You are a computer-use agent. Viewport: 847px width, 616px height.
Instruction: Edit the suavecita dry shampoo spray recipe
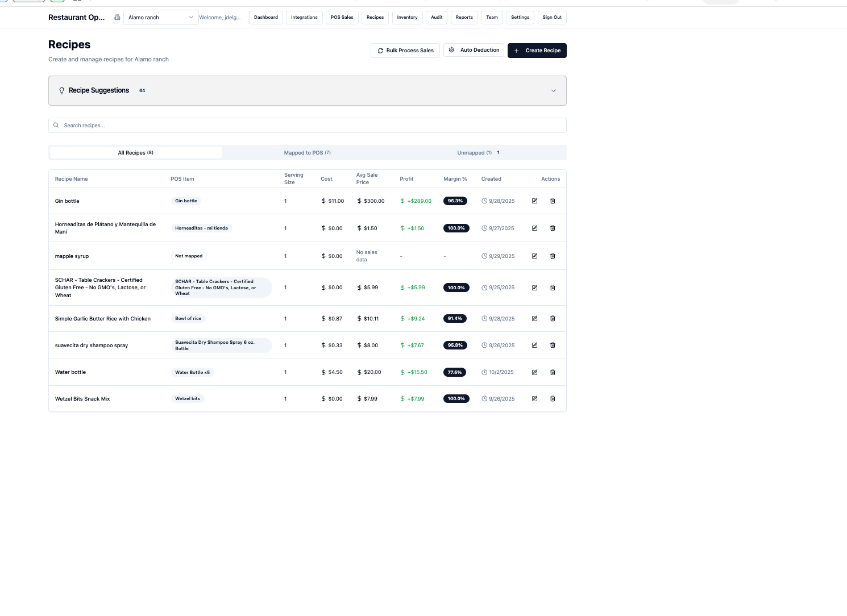(534, 345)
